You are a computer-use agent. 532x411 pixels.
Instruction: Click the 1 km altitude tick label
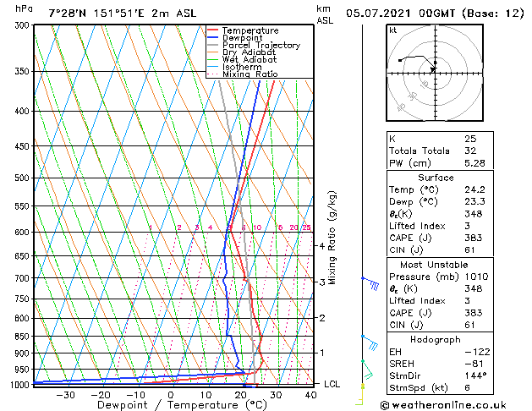coord(322,353)
